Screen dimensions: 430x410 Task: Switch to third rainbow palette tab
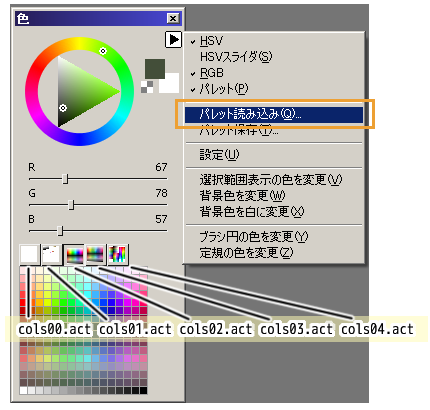point(74,254)
